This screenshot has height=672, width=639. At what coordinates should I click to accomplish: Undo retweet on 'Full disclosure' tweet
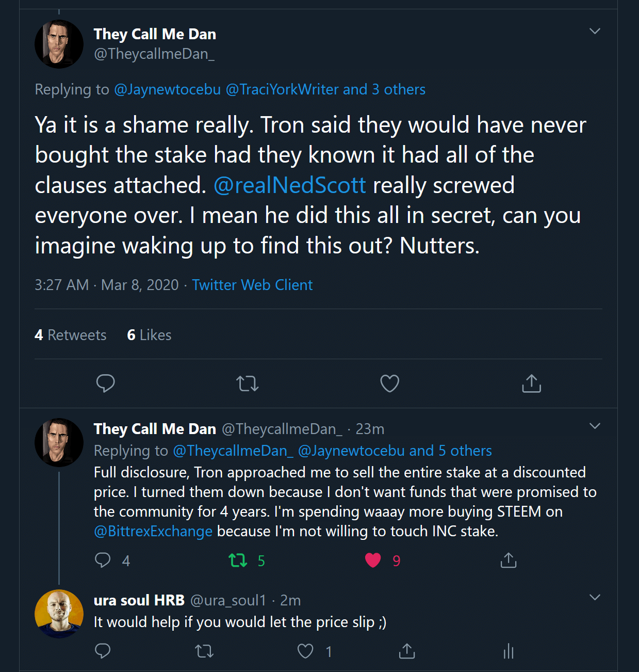pyautogui.click(x=238, y=561)
